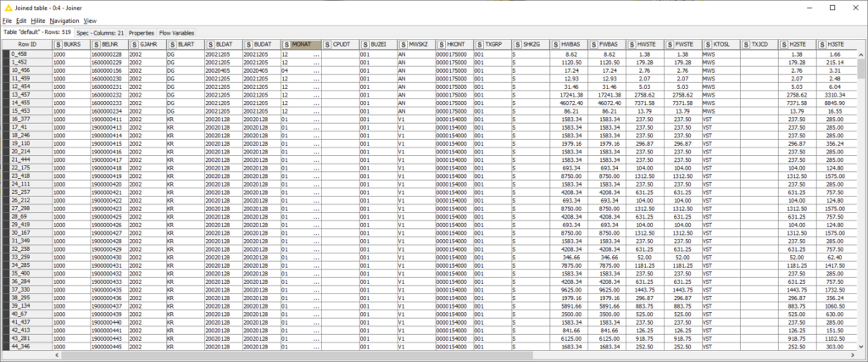
Task: Click the KNIME warning icon in title bar
Action: click(8, 7)
